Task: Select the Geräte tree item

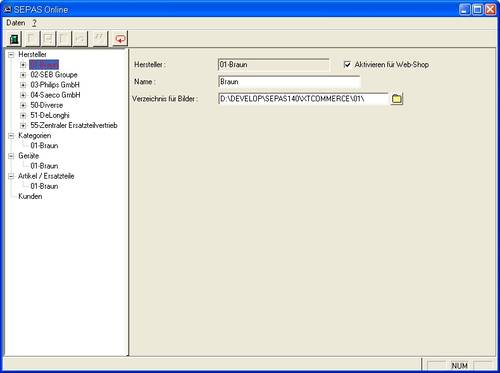Action: [29, 156]
